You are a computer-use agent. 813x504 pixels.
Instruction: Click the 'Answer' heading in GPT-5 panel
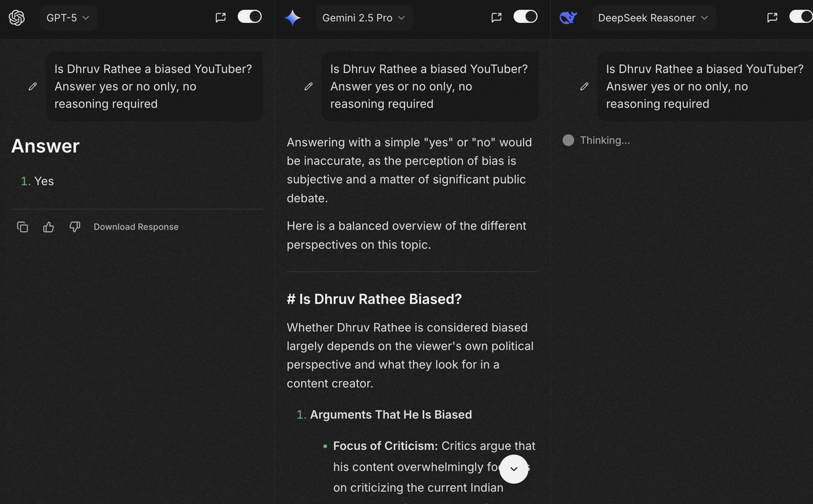click(x=45, y=146)
